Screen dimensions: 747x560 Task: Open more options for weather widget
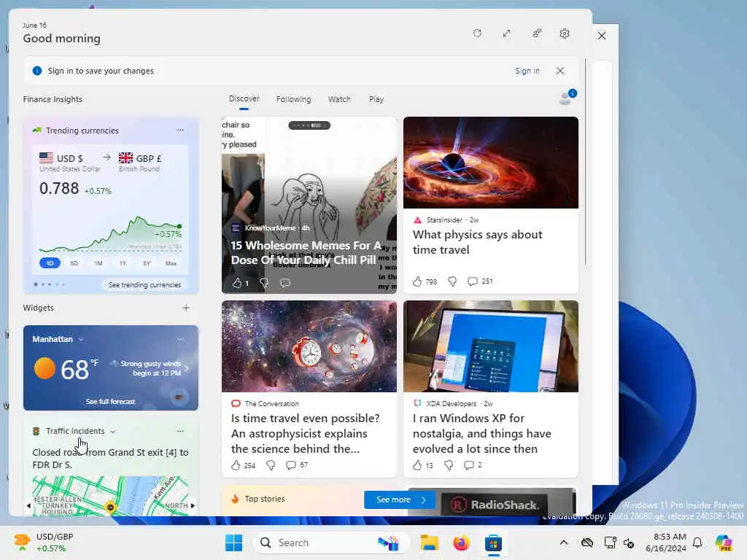coord(180,340)
